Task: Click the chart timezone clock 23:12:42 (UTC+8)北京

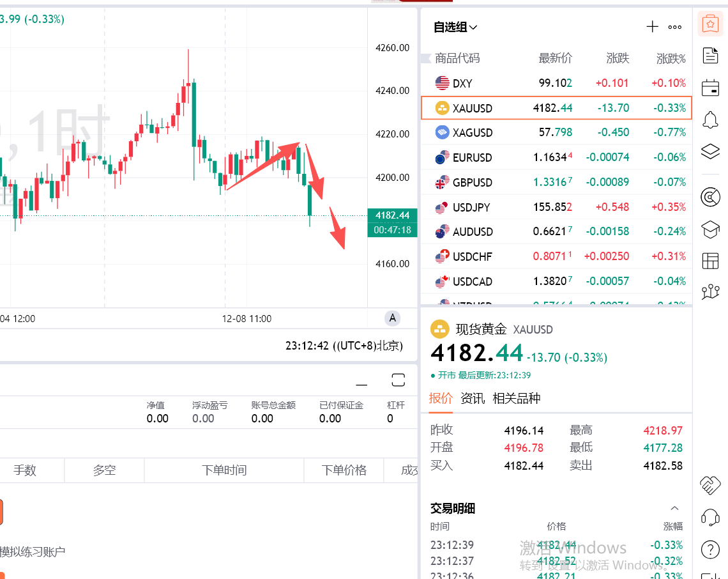Action: [344, 346]
